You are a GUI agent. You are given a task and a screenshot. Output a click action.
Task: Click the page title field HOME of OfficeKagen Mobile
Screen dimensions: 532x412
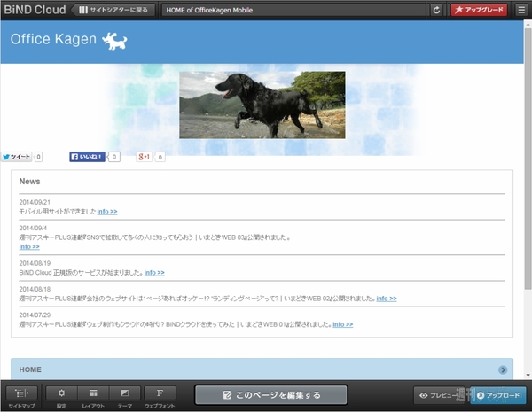pyautogui.click(x=293, y=10)
